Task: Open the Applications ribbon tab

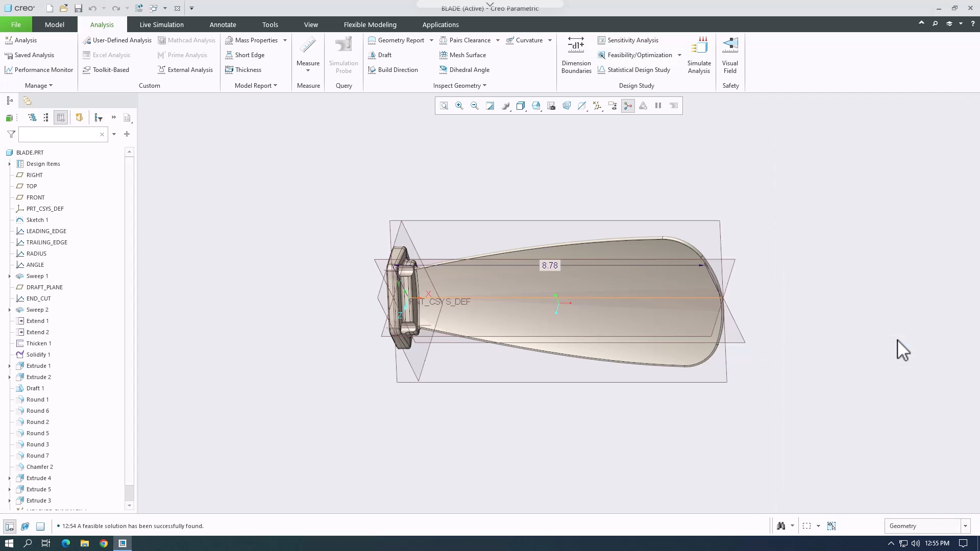Action: 440,24
